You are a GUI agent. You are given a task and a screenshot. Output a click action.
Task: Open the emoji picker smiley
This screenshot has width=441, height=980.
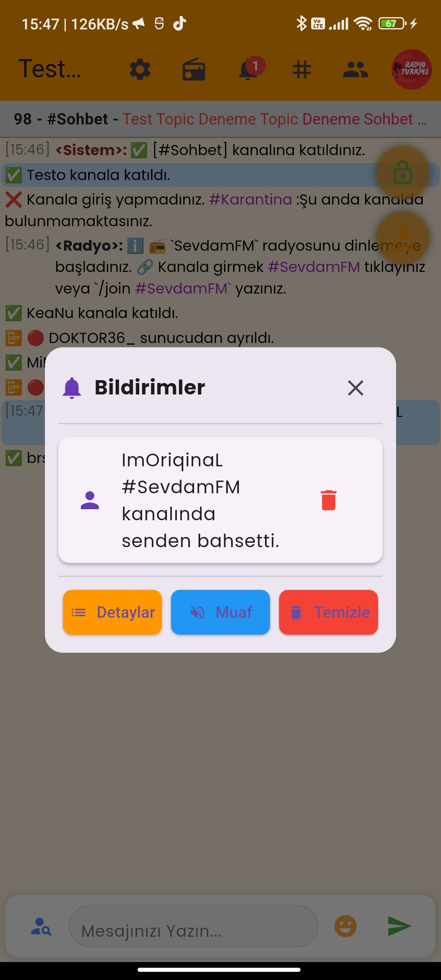(345, 926)
